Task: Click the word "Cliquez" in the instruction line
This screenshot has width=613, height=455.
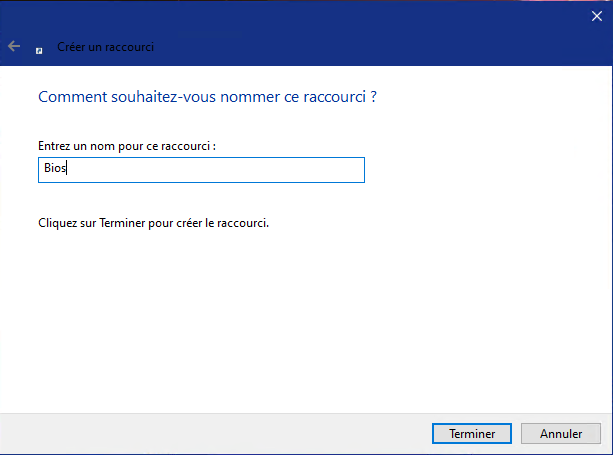Action: click(x=56, y=222)
